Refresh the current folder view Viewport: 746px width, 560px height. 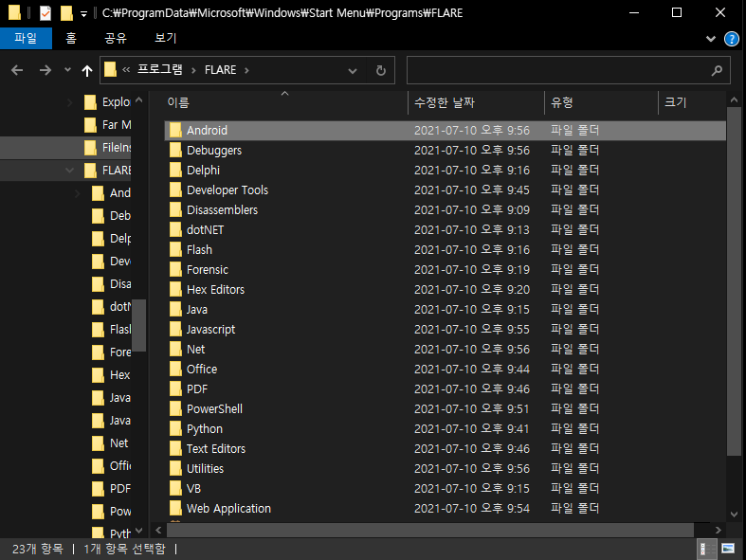point(381,70)
